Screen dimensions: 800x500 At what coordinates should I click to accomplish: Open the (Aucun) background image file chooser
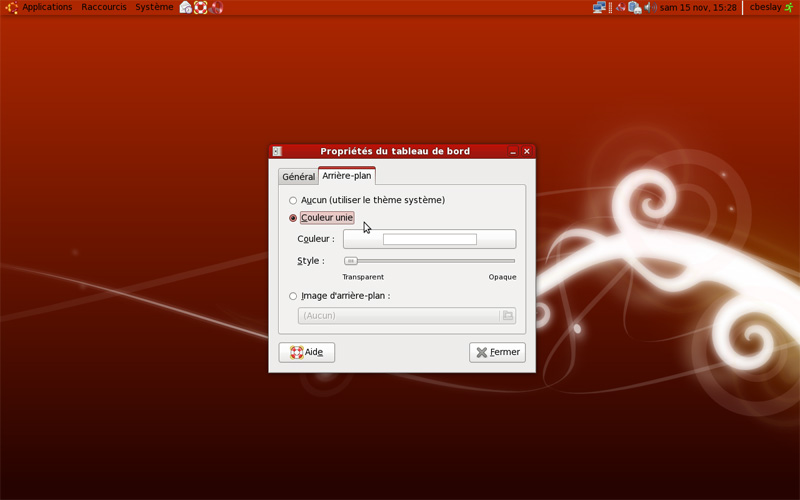click(407, 315)
